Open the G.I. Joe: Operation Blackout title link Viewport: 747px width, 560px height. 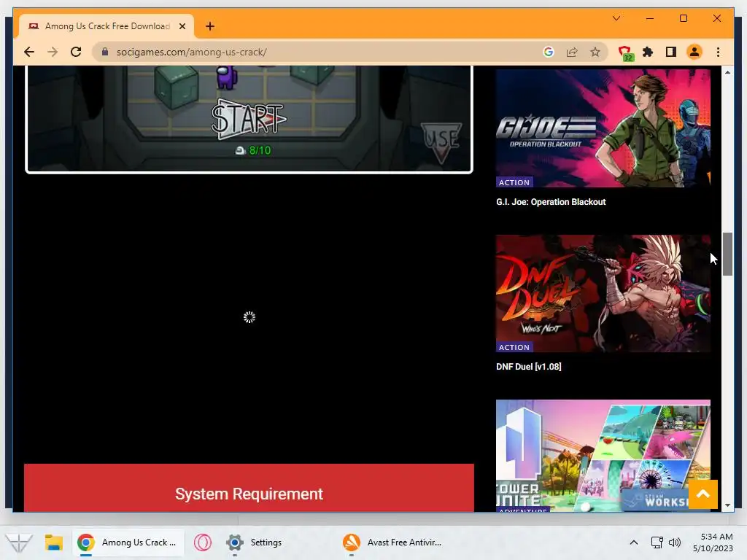point(551,202)
